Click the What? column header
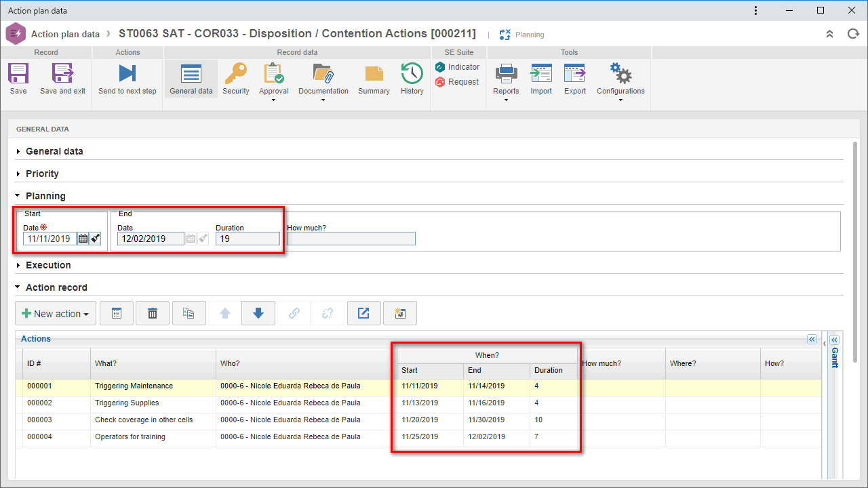This screenshot has width=868, height=488. coord(153,363)
